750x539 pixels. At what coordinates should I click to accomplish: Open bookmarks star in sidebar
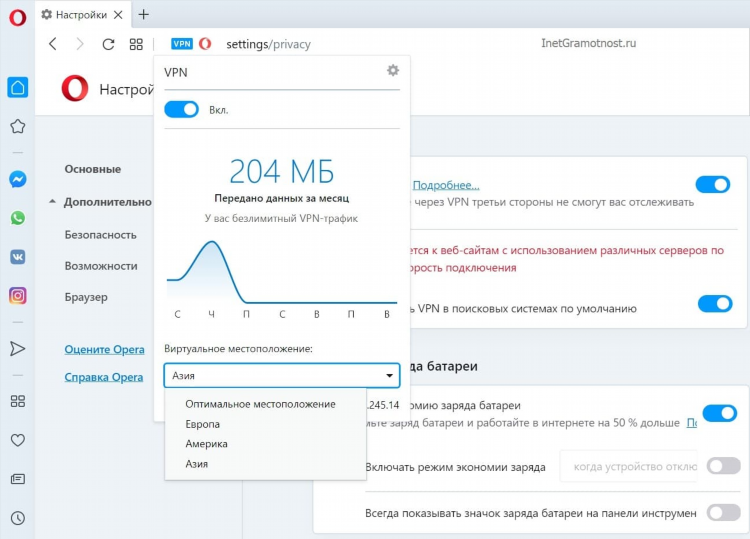point(18,126)
